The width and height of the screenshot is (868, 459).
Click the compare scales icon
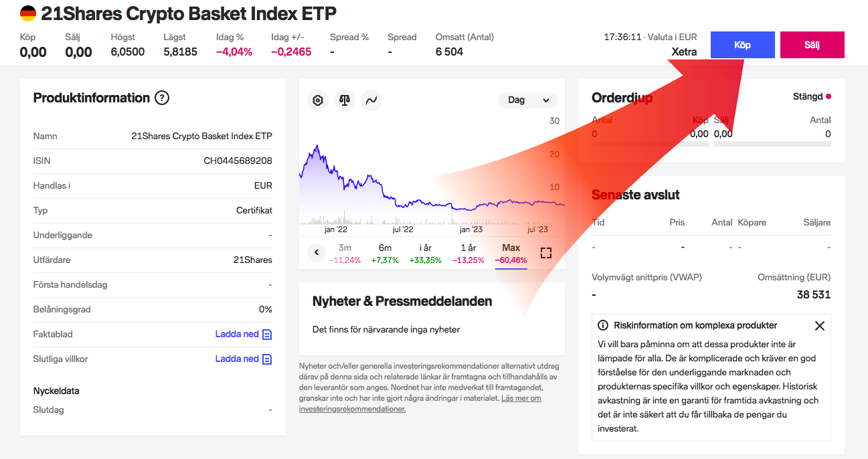tap(345, 100)
